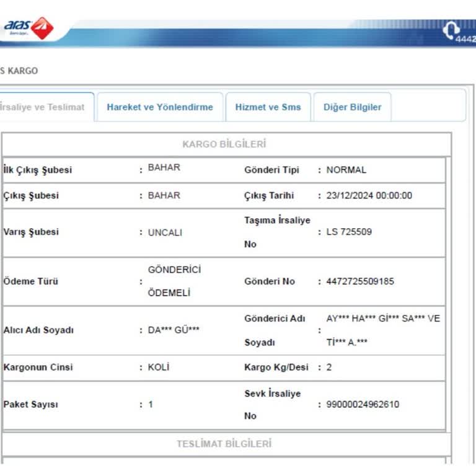Open the Hizmet ve Sms tab
The image size is (476, 476).
pyautogui.click(x=268, y=107)
